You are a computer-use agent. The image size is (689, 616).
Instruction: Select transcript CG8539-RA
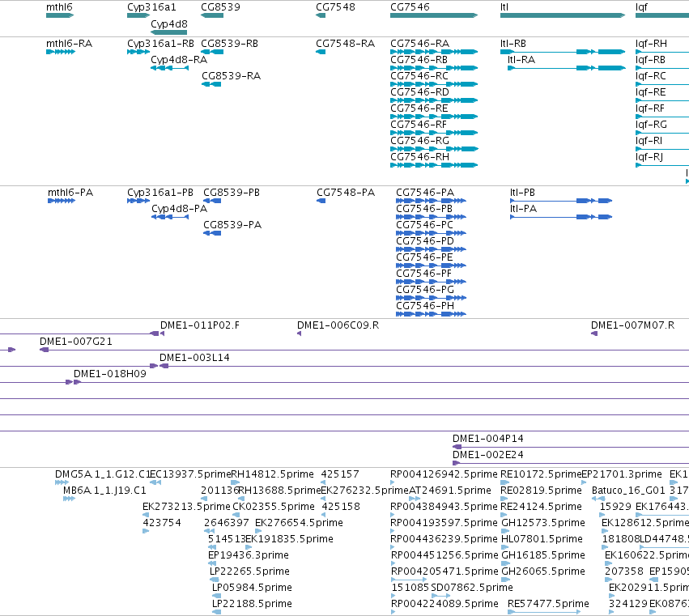(211, 84)
